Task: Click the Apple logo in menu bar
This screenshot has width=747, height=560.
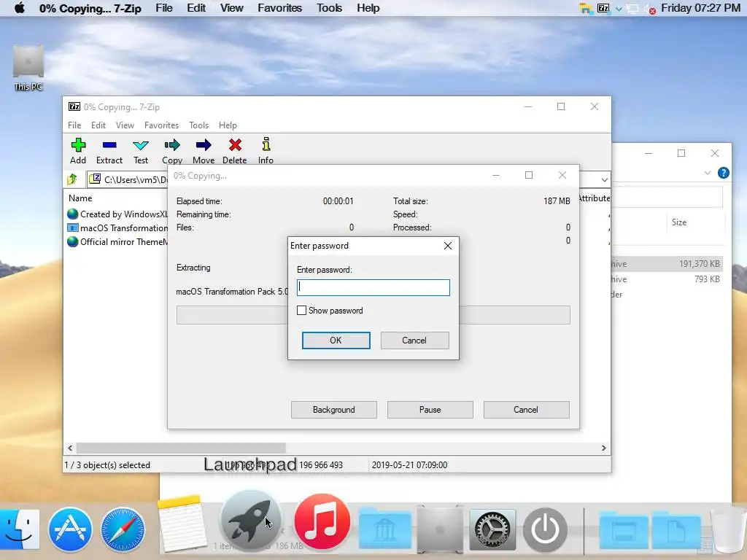Action: pyautogui.click(x=20, y=8)
